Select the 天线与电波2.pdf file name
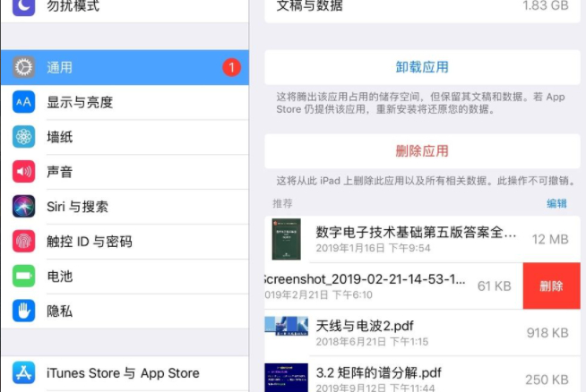The image size is (586, 392). [365, 326]
